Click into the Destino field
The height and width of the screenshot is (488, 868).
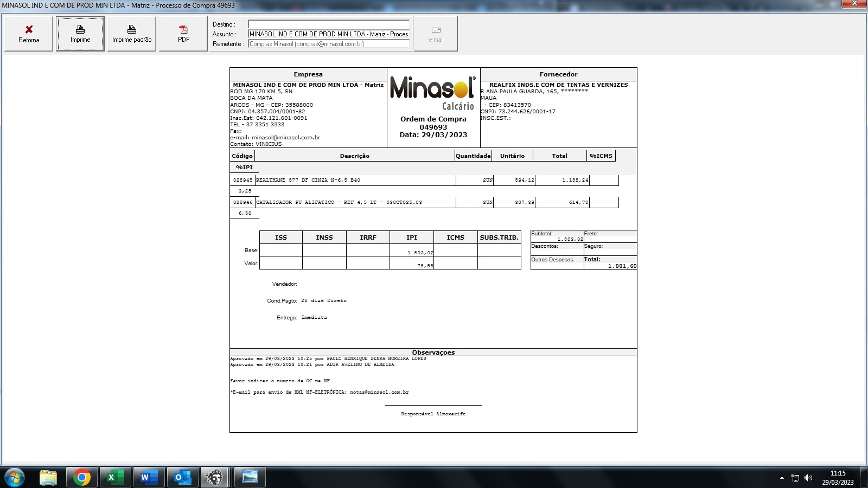click(x=328, y=24)
